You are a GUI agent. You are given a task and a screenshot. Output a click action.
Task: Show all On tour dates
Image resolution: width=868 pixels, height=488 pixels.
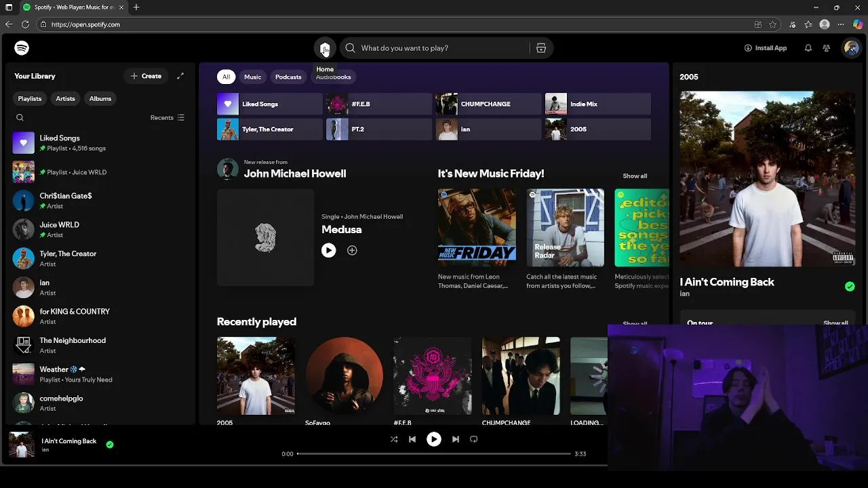tap(835, 323)
